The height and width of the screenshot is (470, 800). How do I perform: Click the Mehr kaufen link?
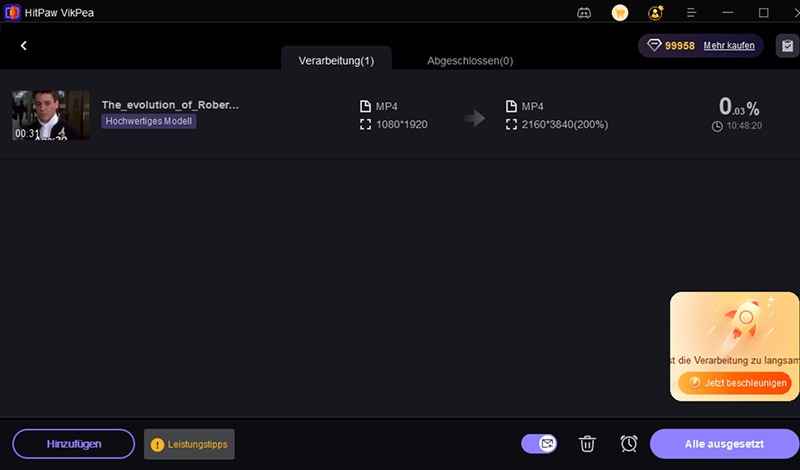tap(729, 45)
